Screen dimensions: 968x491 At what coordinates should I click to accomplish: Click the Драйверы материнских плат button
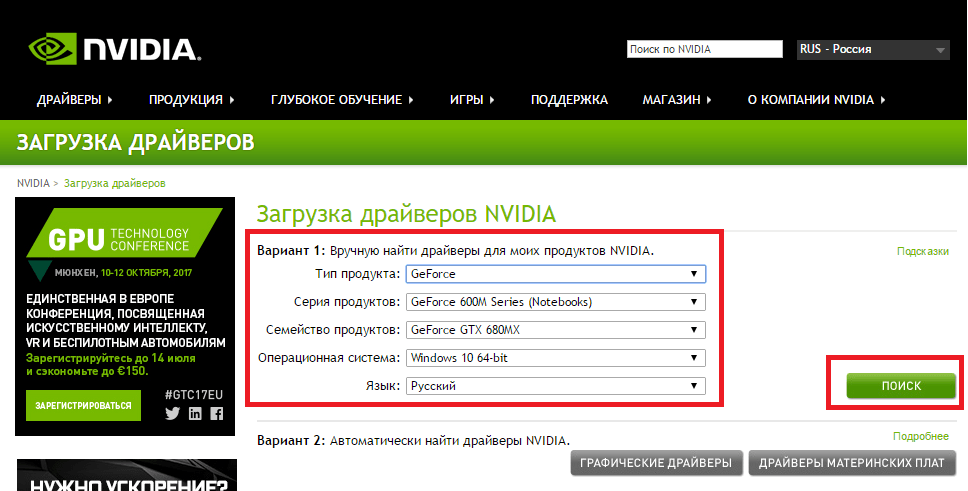click(852, 463)
